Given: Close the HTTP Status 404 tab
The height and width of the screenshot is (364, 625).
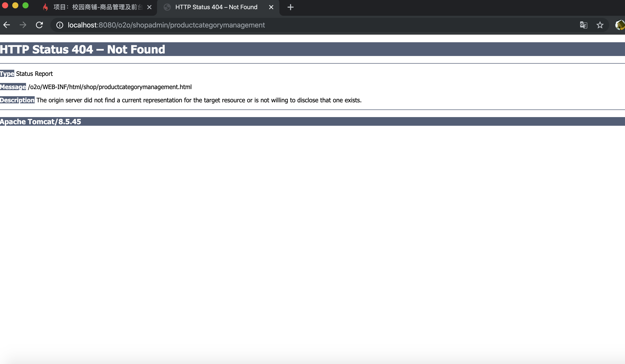Looking at the screenshot, I should (271, 7).
